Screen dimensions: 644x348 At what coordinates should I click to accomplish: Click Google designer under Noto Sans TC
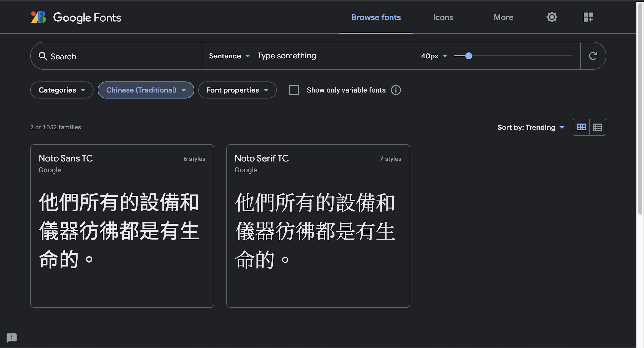(x=50, y=170)
